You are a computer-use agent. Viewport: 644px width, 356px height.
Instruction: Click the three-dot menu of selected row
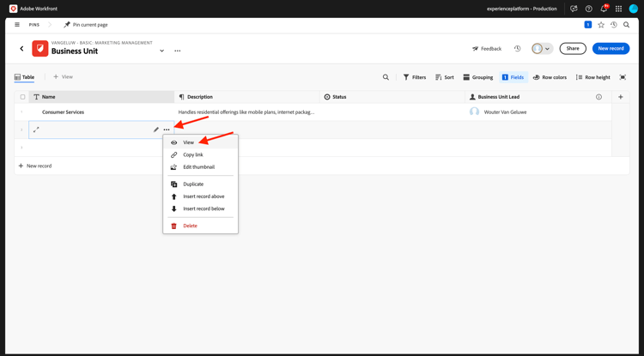(167, 130)
